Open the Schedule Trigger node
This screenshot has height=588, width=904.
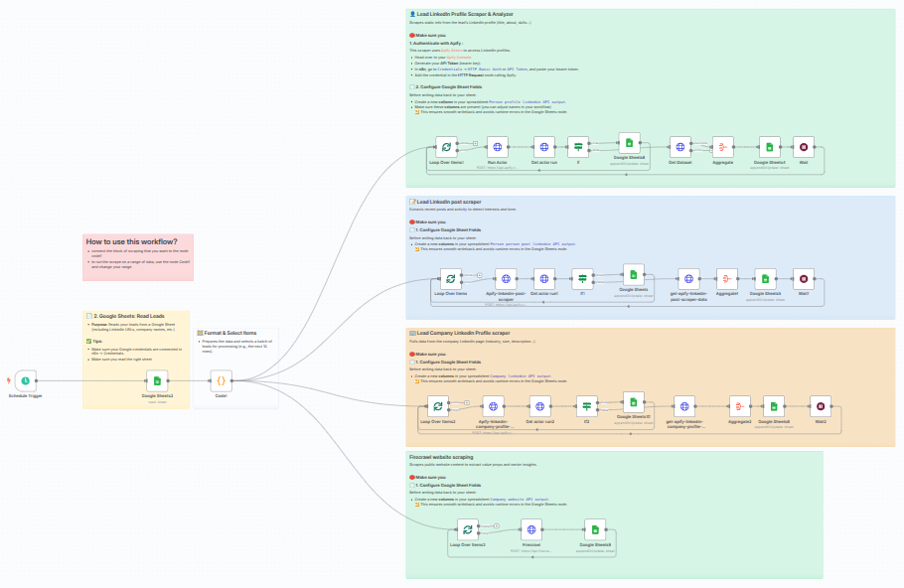pos(26,380)
